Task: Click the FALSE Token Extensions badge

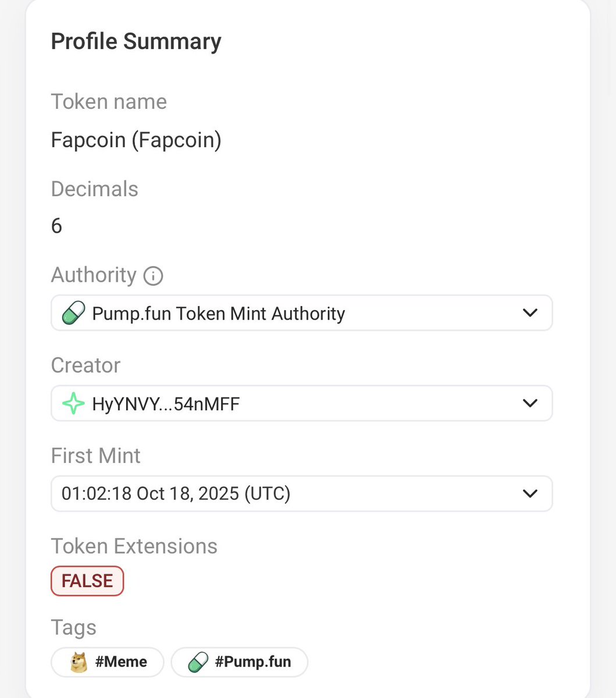Action: [x=87, y=581]
